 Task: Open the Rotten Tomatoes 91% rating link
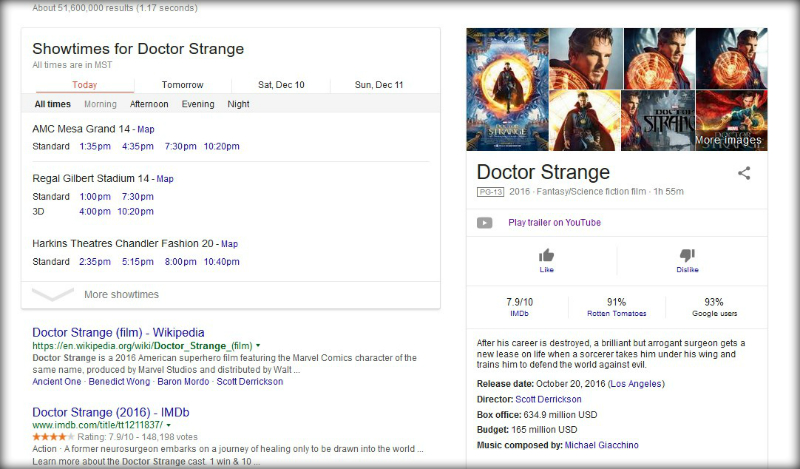[x=616, y=307]
